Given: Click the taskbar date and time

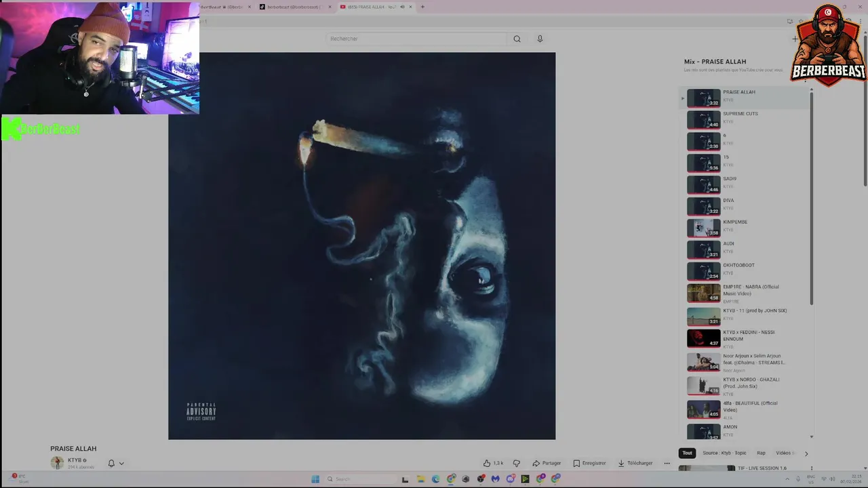Looking at the screenshot, I should [x=850, y=479].
